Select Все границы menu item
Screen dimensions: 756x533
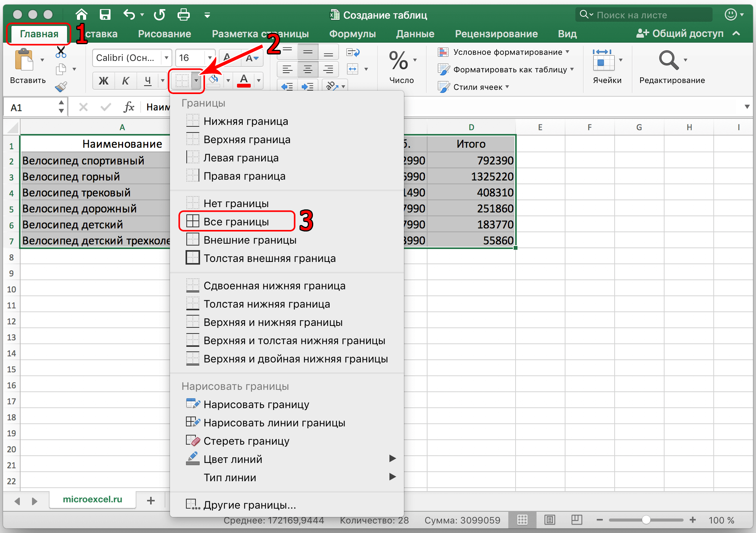coord(236,222)
